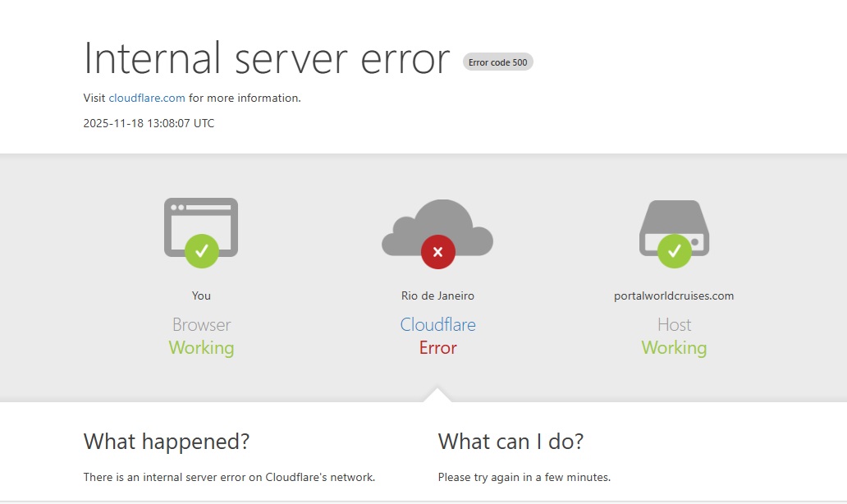
Task: Click the What happened? heading
Action: coord(167,442)
